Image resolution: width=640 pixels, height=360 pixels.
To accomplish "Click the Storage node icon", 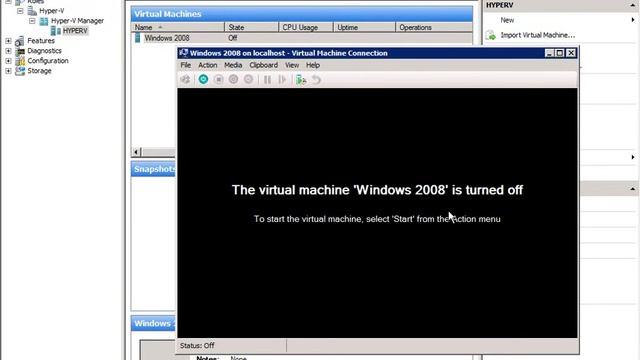I will click(20, 71).
